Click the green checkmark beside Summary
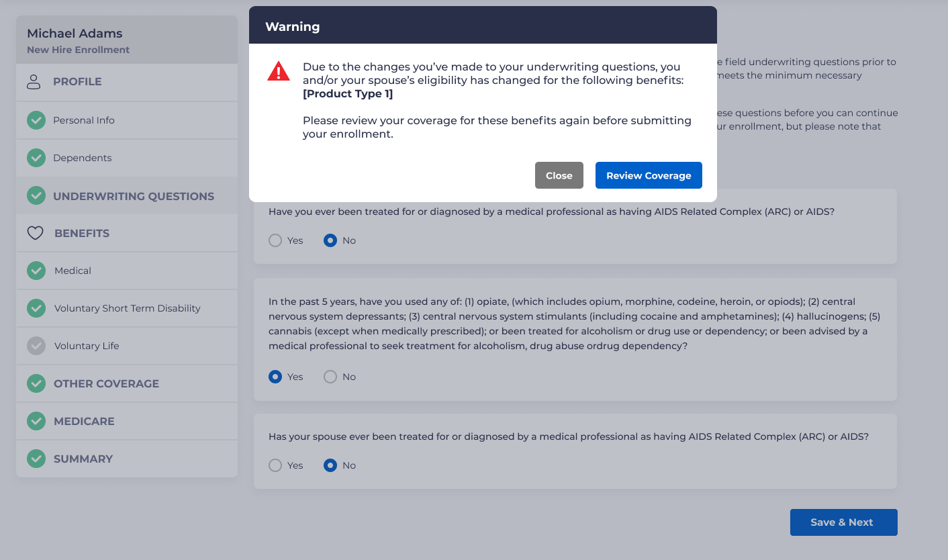Image resolution: width=948 pixels, height=560 pixels. 36,459
